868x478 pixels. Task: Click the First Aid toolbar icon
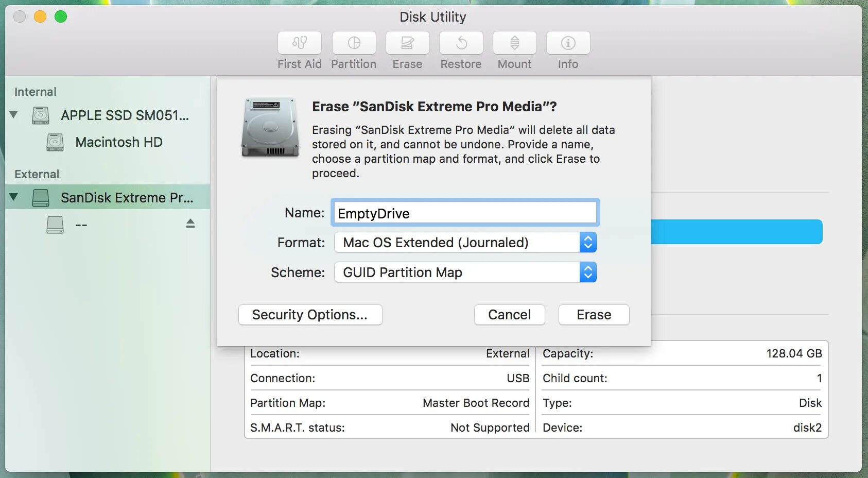pos(300,43)
